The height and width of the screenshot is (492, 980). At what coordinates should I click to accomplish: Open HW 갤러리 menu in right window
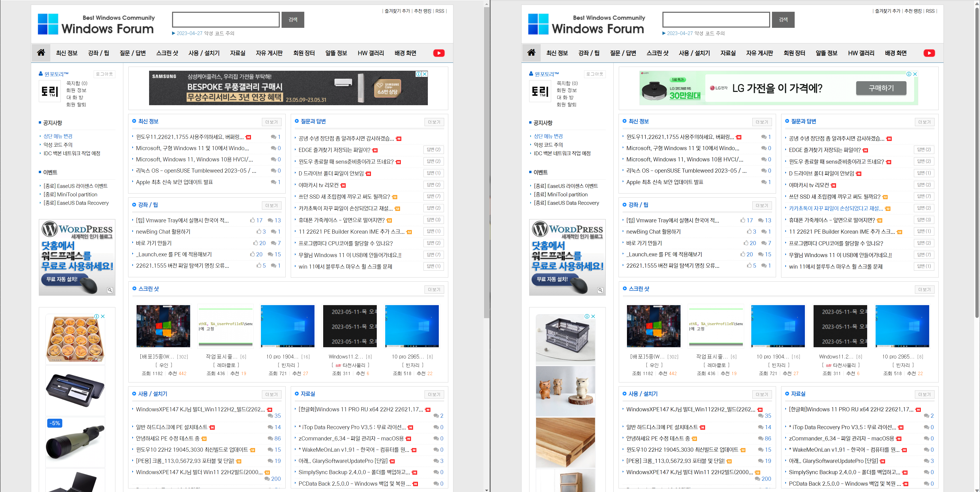pyautogui.click(x=861, y=53)
